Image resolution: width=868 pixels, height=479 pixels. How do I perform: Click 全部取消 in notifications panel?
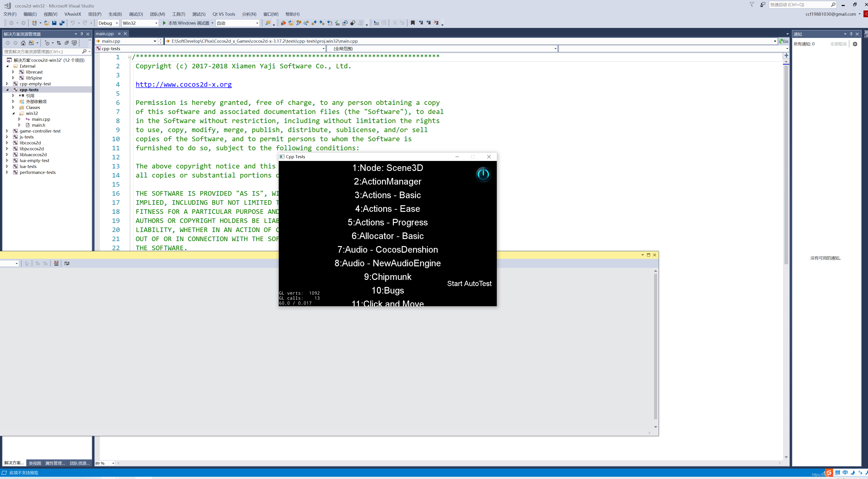[x=838, y=44]
